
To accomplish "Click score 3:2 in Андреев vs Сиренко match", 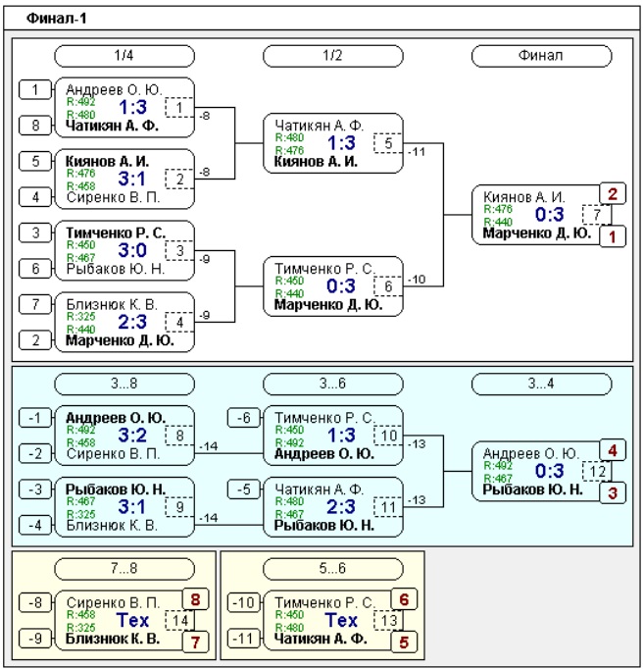I will (132, 436).
